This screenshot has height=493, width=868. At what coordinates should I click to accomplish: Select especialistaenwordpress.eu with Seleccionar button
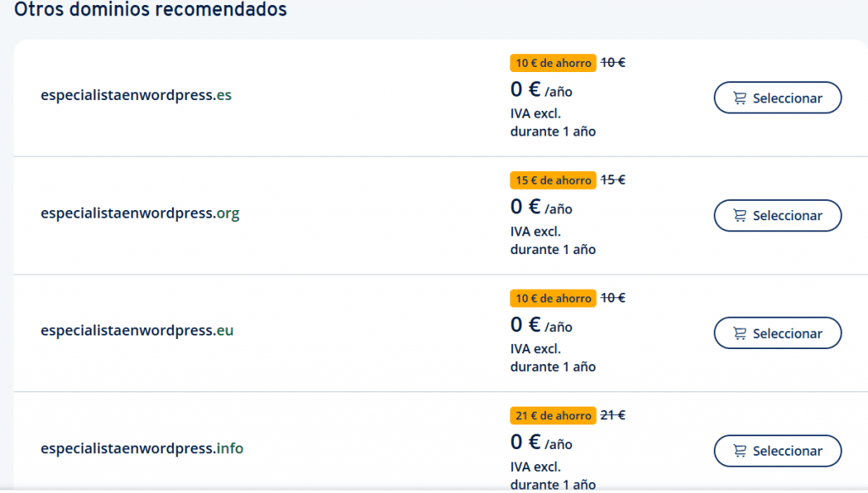point(778,333)
